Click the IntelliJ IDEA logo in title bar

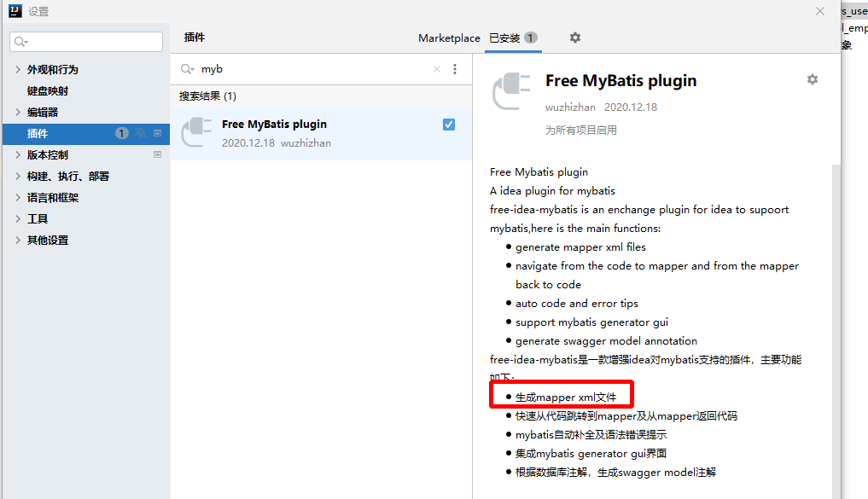point(15,10)
